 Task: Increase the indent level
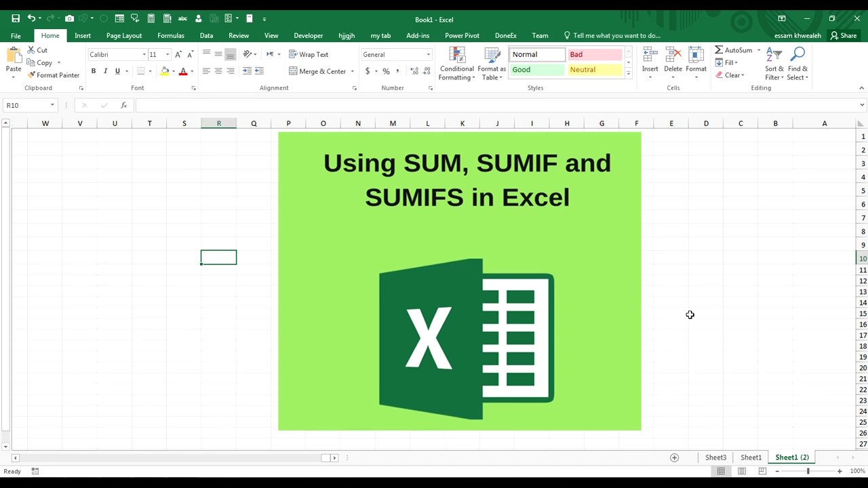(259, 71)
